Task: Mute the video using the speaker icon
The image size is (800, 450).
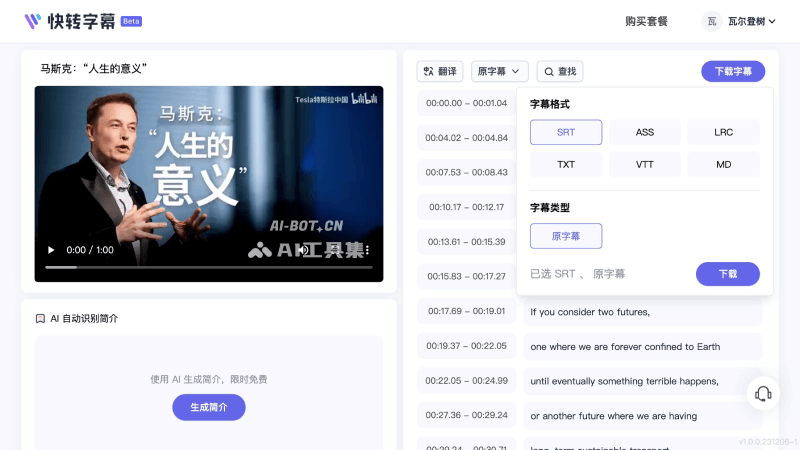Action: pos(303,250)
